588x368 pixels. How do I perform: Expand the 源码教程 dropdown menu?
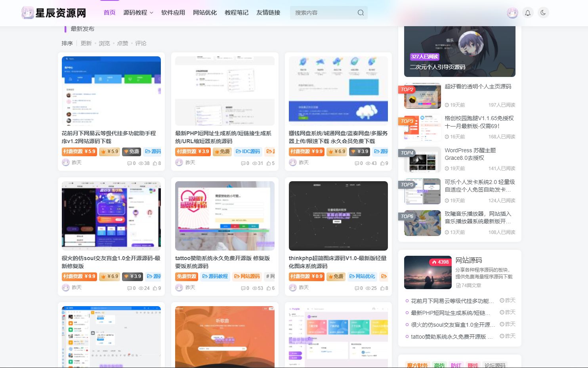pyautogui.click(x=138, y=13)
